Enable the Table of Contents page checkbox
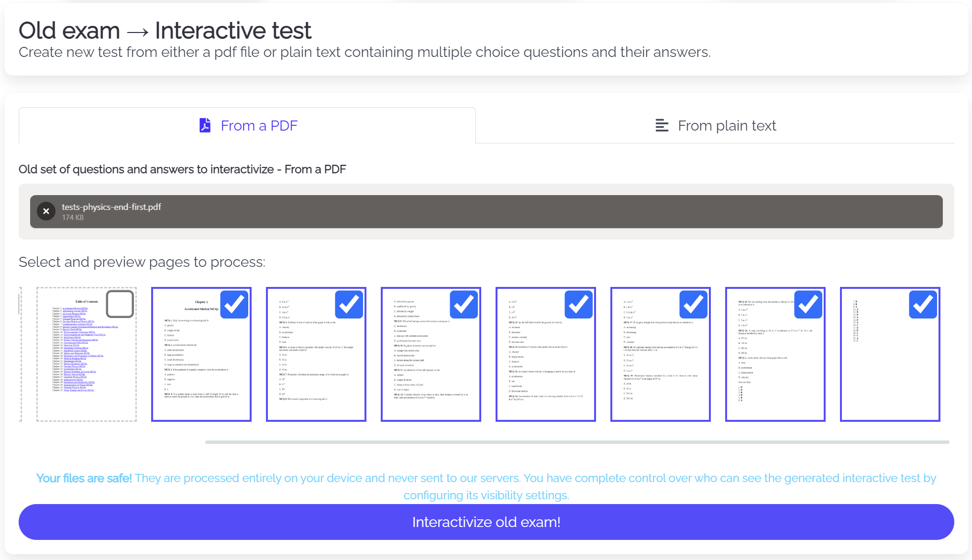972x560 pixels. tap(120, 304)
